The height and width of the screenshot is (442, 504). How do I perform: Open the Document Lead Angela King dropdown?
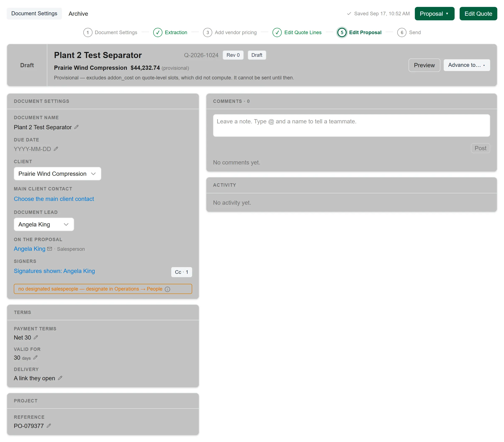44,224
